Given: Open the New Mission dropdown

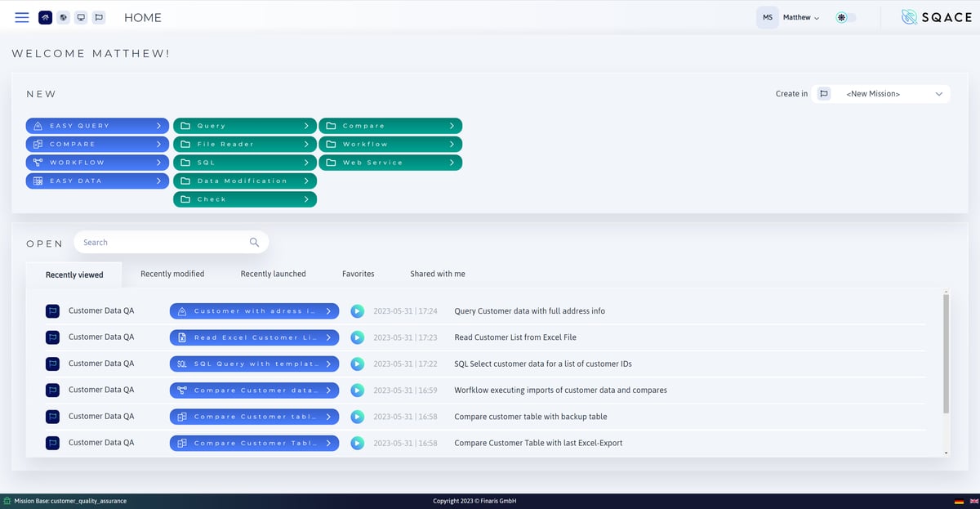Looking at the screenshot, I should point(890,93).
